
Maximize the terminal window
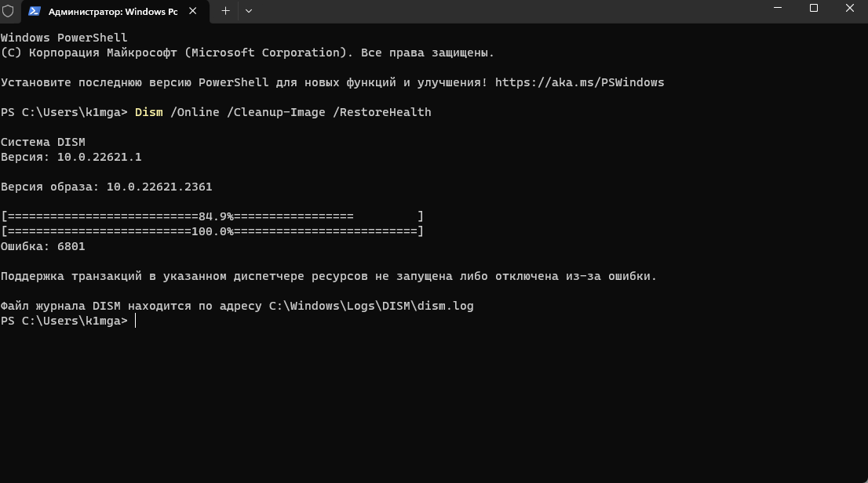click(814, 9)
